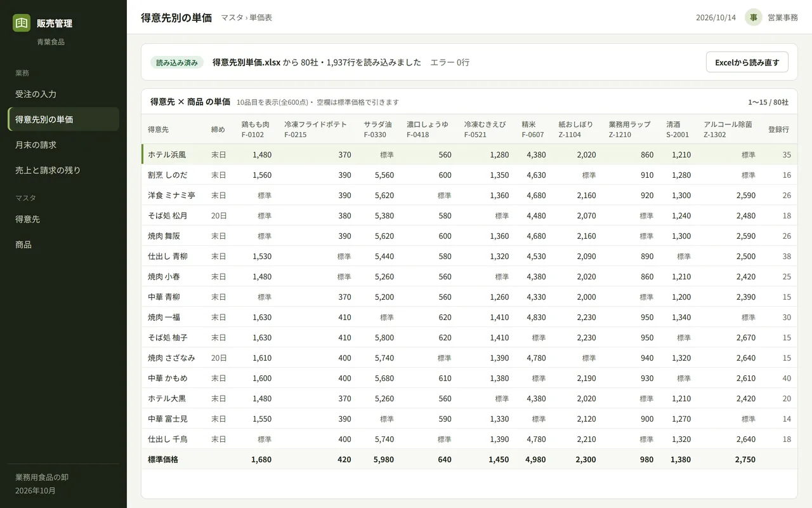This screenshot has width=812, height=508.
Task: Select the 仕出し 千鳥 customer name
Action: (x=167, y=439)
